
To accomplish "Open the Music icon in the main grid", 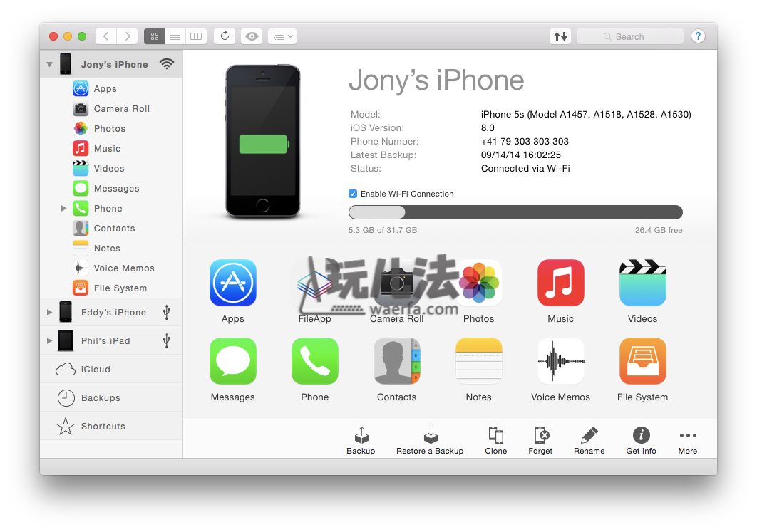I will [560, 283].
